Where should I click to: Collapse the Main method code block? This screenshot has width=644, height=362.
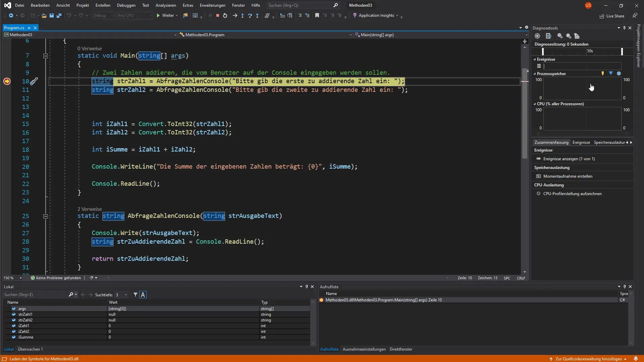click(46, 56)
